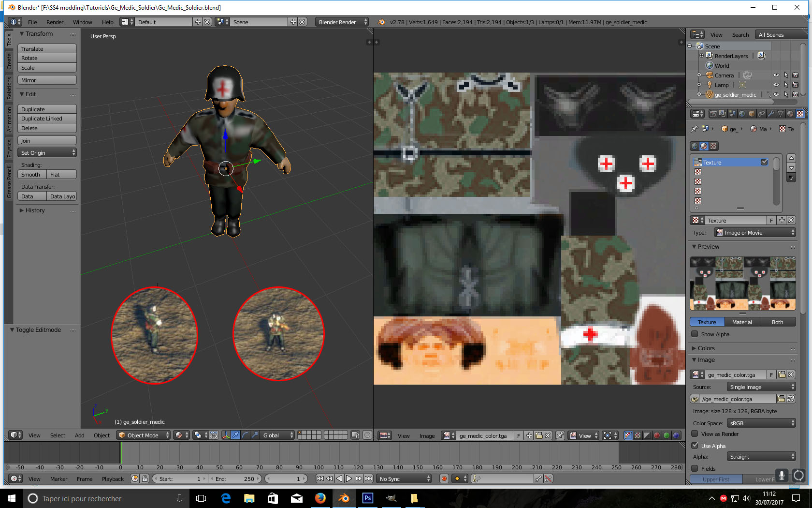Open the Help menu

point(108,22)
